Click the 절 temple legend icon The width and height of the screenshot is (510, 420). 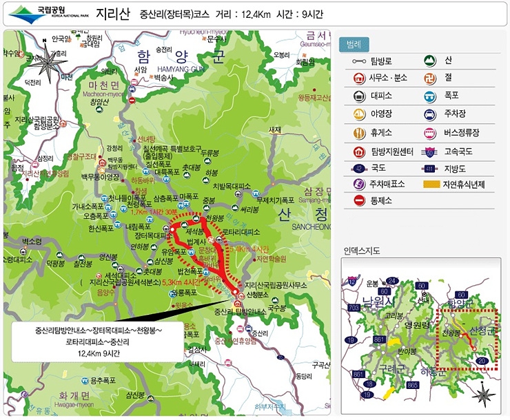(430, 78)
